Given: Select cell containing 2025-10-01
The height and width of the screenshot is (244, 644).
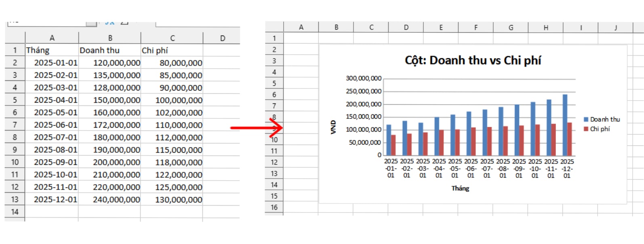Looking at the screenshot, I should [52, 175].
